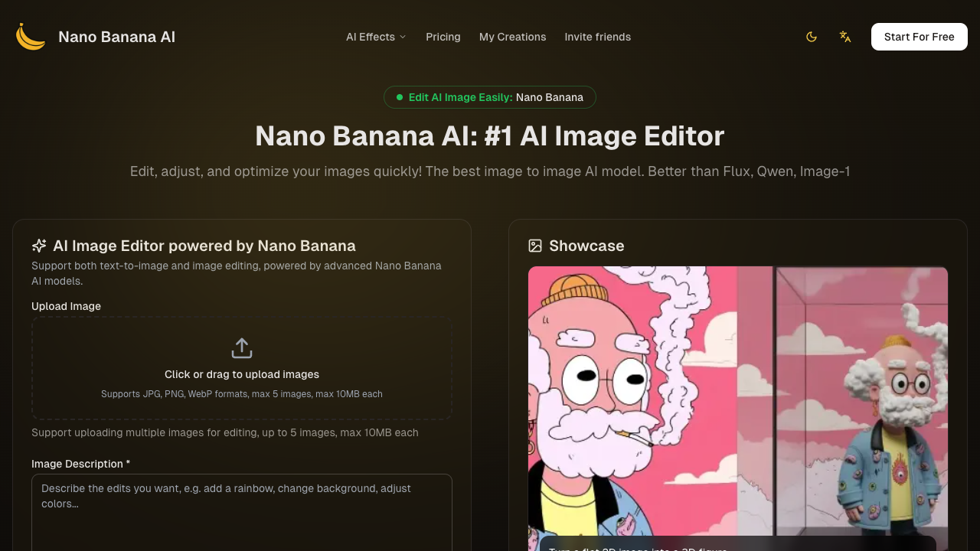Screen dimensions: 980x551
Task: Click the upload images drop zone
Action: (x=242, y=368)
